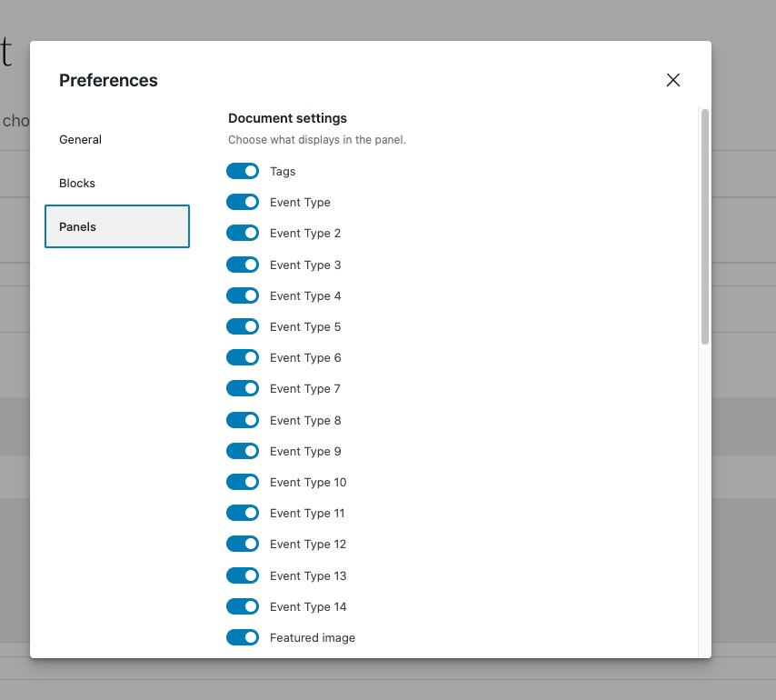Disable the Event Type 9 switch

(x=243, y=451)
